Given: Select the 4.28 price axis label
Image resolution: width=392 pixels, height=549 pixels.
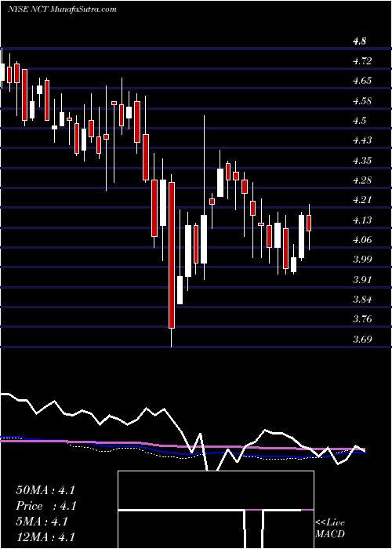Looking at the screenshot, I should 362,180.
